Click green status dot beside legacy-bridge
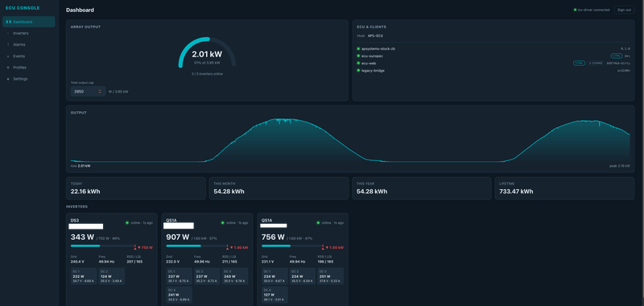Screen dimensions: 644x306 pos(358,71)
